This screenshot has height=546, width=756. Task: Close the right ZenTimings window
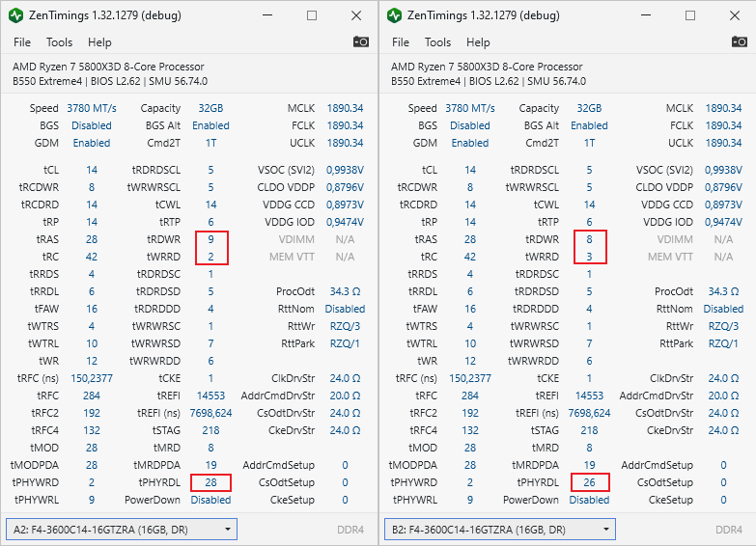click(x=735, y=15)
